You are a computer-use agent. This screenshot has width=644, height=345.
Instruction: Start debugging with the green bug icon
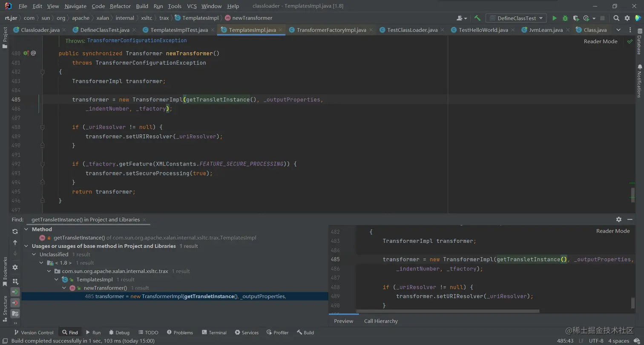point(565,18)
